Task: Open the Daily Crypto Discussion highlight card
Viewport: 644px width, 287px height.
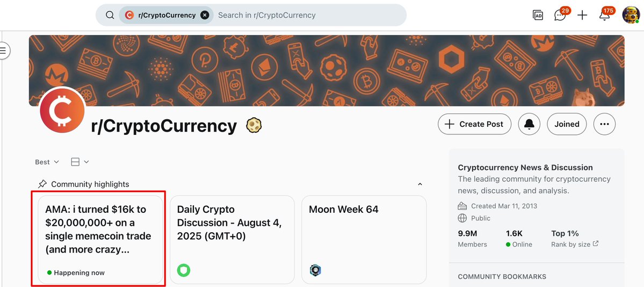Action: tap(232, 240)
